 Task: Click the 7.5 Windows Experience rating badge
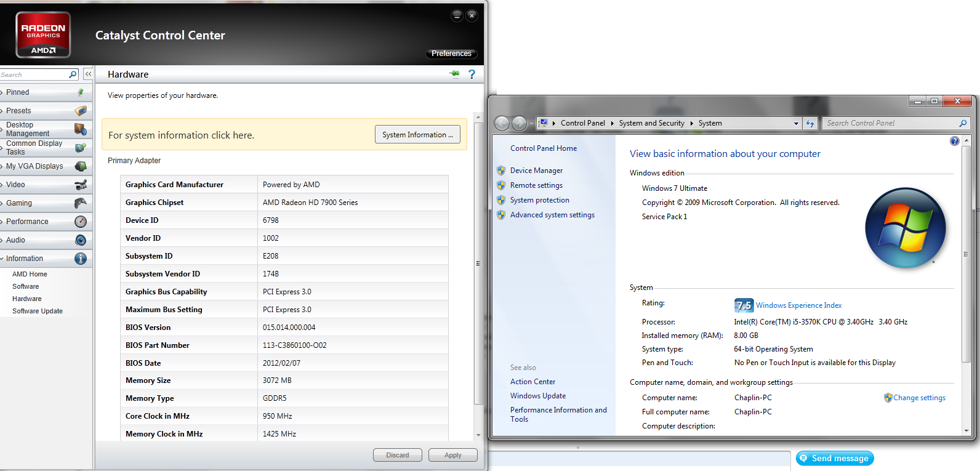coord(744,305)
